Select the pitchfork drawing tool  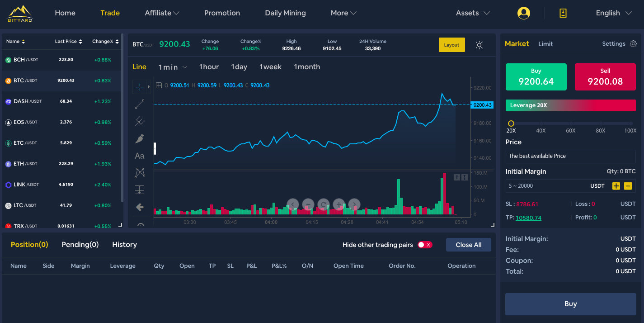click(x=140, y=121)
